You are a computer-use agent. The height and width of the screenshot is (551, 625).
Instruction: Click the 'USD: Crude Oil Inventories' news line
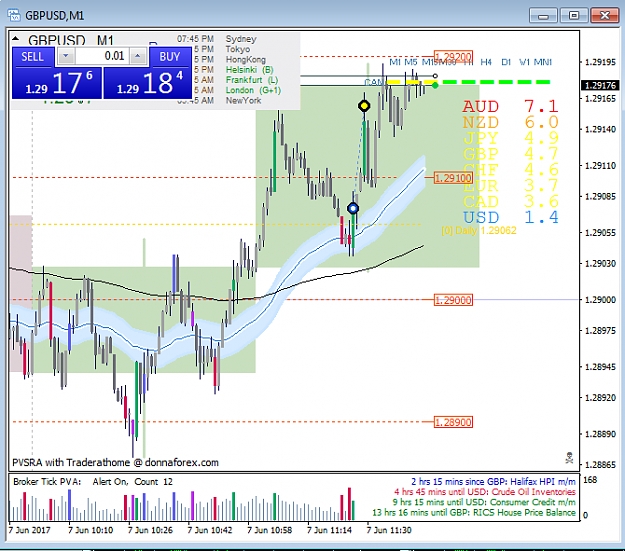tap(485, 492)
